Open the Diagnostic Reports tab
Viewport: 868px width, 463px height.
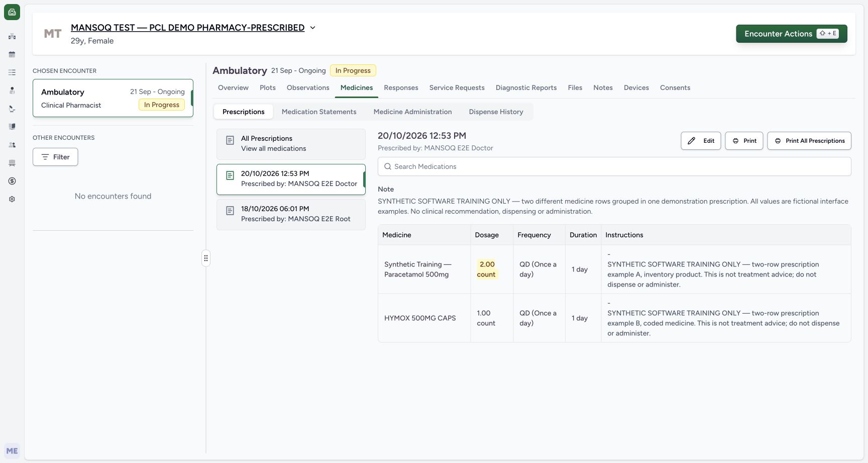526,87
